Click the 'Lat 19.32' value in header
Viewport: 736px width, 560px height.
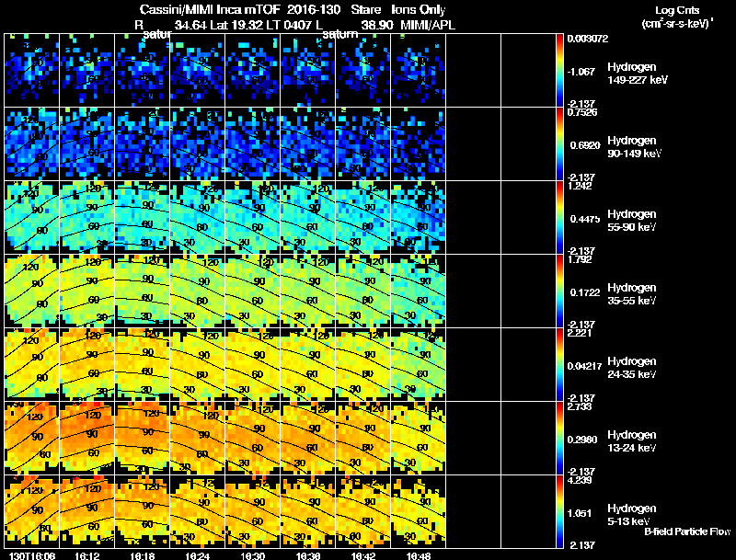tap(237, 25)
